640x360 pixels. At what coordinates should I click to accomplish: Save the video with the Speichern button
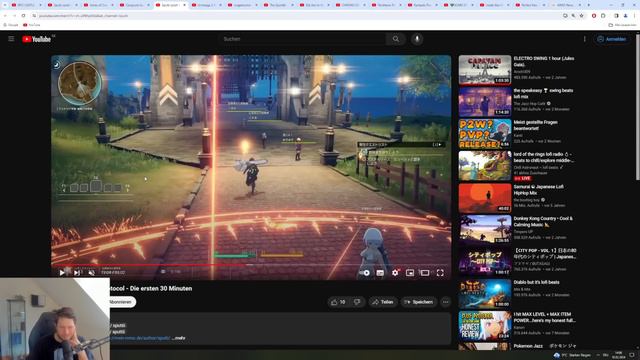pos(418,302)
